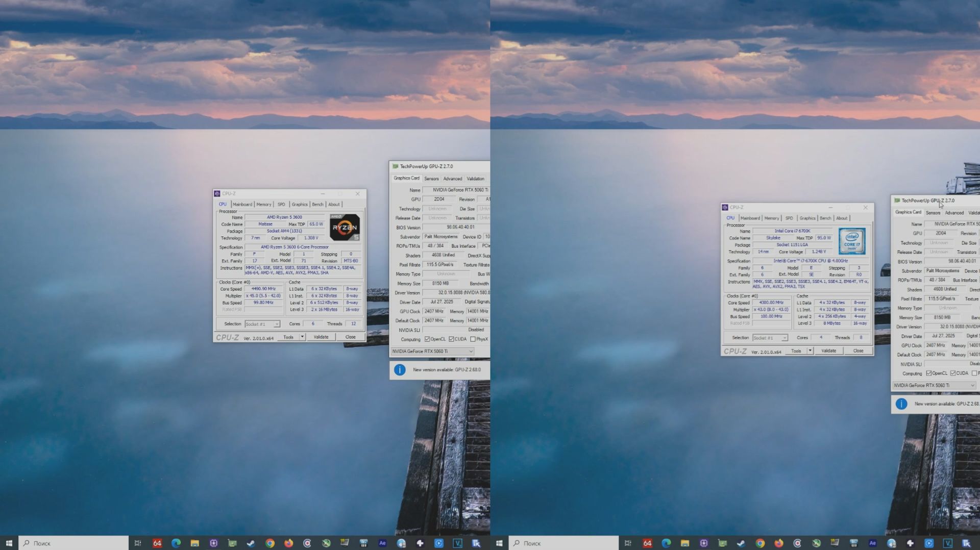The height and width of the screenshot is (550, 980).
Task: Click the Windows search box
Action: [x=71, y=543]
